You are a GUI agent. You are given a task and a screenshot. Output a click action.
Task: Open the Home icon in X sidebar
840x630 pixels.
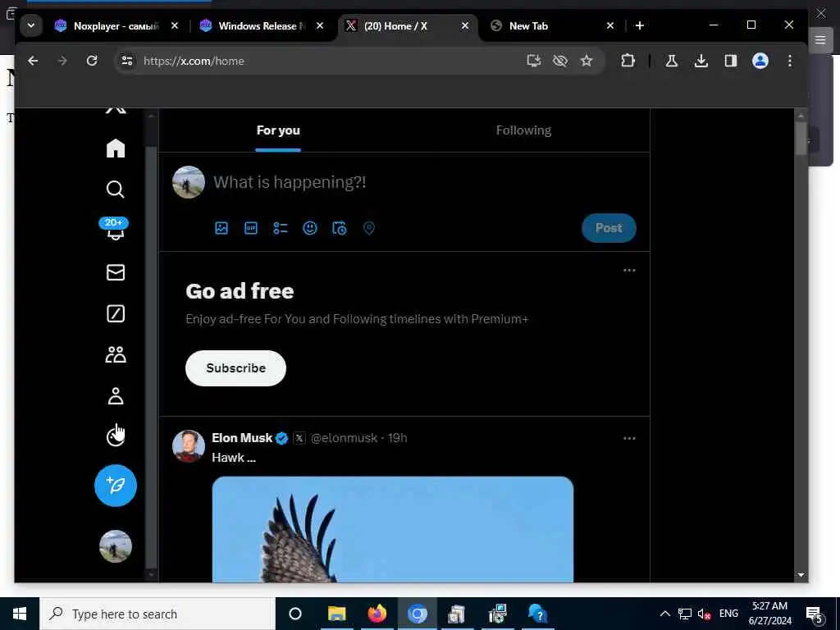click(x=115, y=148)
